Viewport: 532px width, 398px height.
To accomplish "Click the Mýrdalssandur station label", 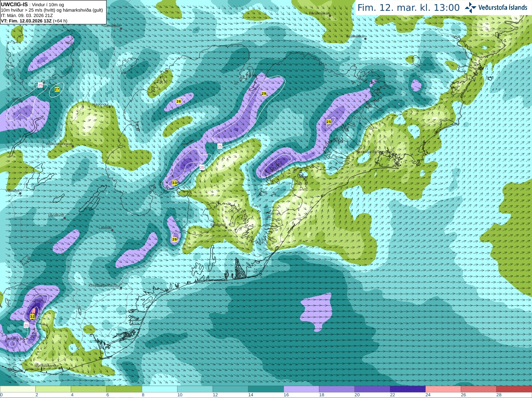I will pos(47,366).
